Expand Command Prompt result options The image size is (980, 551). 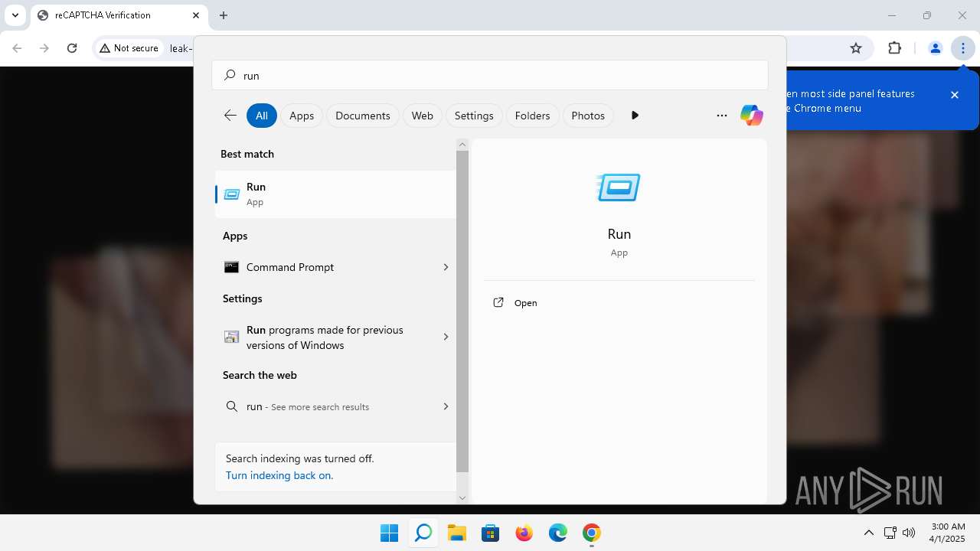coord(446,267)
